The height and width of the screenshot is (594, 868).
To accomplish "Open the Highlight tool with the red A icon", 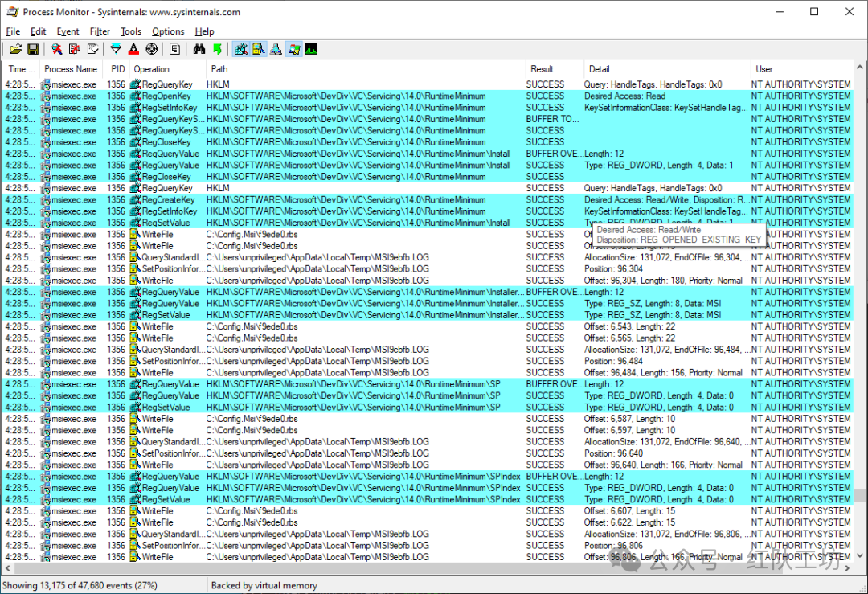I will (133, 49).
